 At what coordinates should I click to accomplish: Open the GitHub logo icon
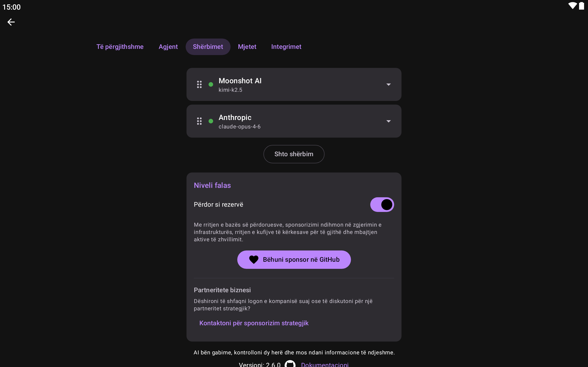[x=290, y=364]
